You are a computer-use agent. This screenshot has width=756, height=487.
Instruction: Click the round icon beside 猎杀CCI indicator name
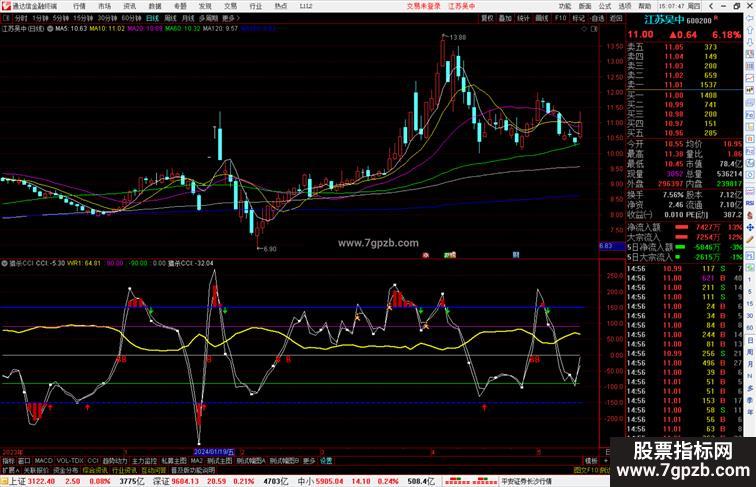click(4, 263)
